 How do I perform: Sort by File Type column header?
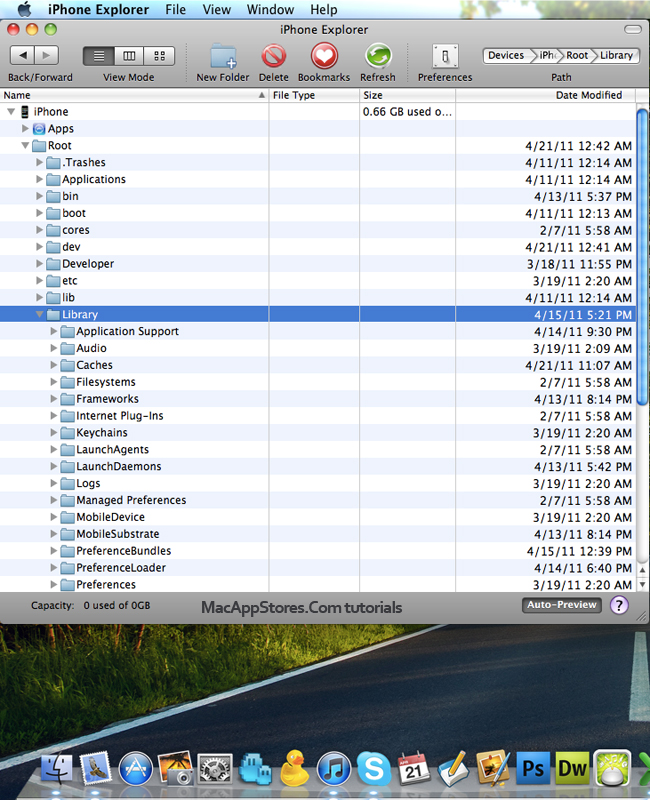314,95
